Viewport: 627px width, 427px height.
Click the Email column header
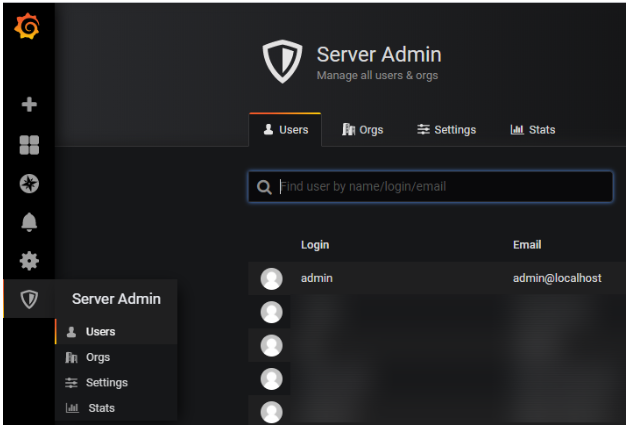click(x=527, y=245)
